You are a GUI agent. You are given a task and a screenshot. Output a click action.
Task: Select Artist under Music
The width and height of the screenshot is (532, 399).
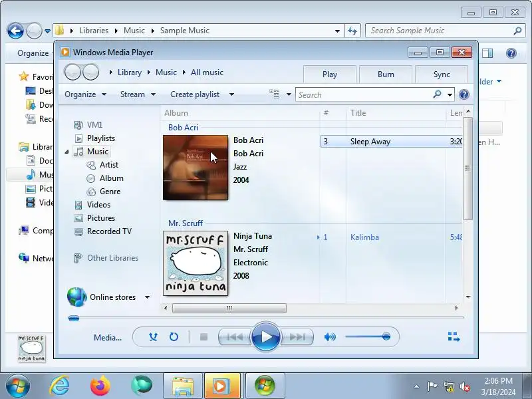[102, 165]
